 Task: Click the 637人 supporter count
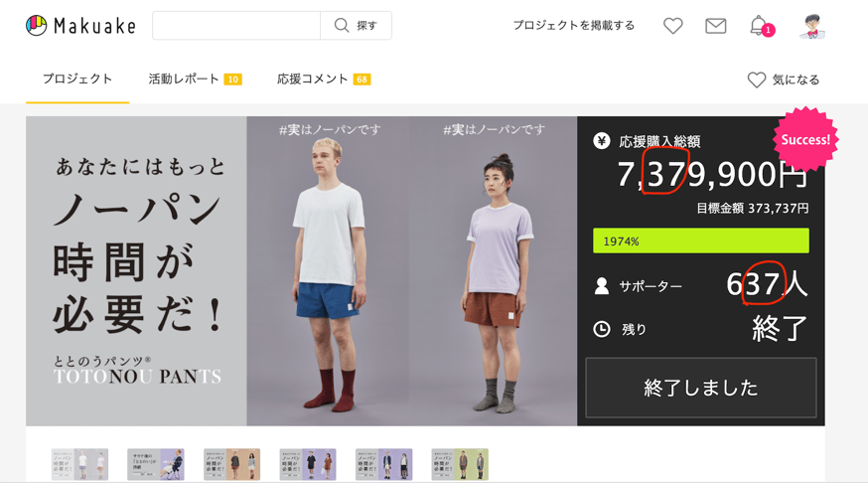(x=767, y=284)
